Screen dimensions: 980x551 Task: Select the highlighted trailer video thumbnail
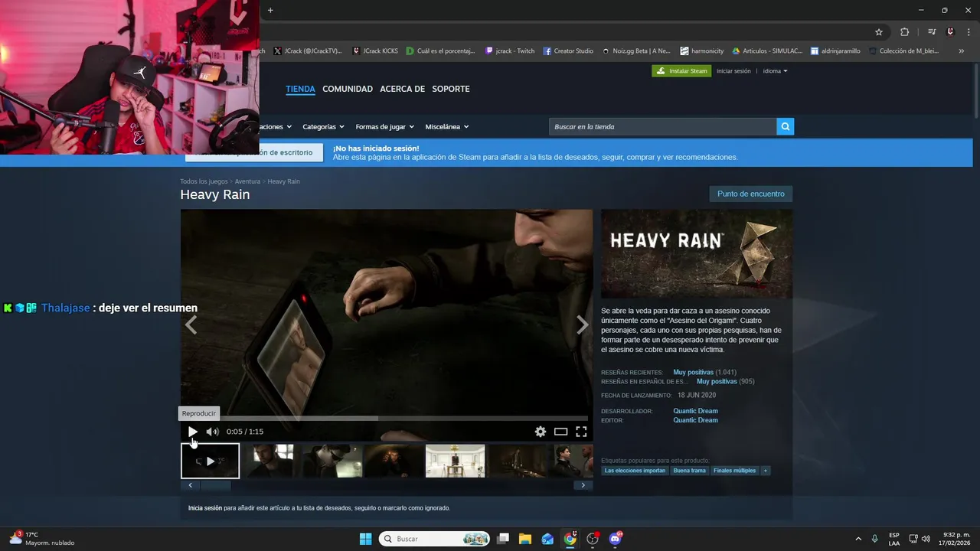[x=210, y=461]
